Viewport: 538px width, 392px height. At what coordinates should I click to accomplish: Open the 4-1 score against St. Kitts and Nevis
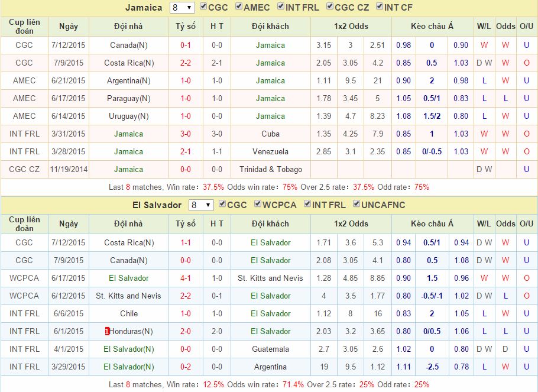coord(186,278)
